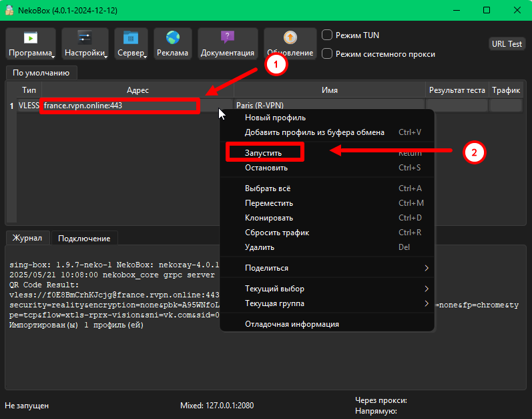Image resolution: width=532 pixels, height=419 pixels.
Task: Open the Реклама globe icon
Action: click(x=173, y=39)
